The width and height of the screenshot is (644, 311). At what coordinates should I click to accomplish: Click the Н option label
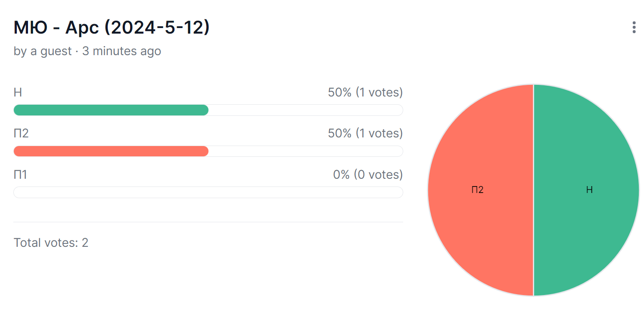point(18,92)
